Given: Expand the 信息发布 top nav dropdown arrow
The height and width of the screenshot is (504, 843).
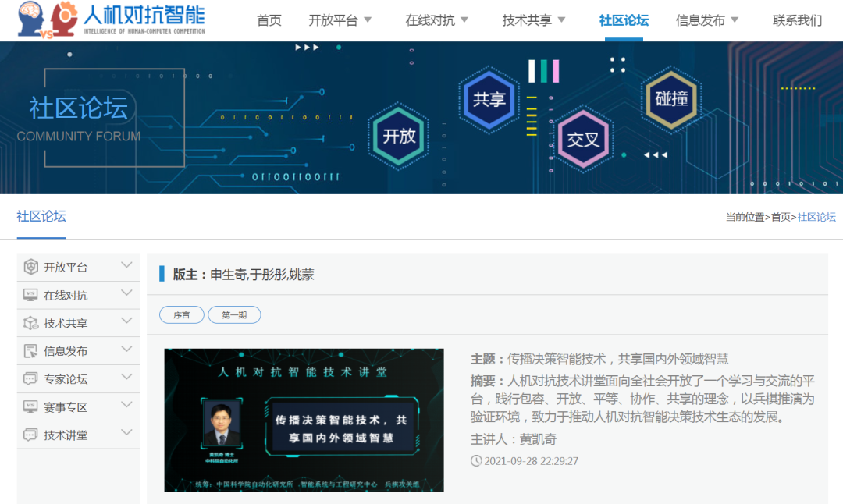Looking at the screenshot, I should pos(735,20).
